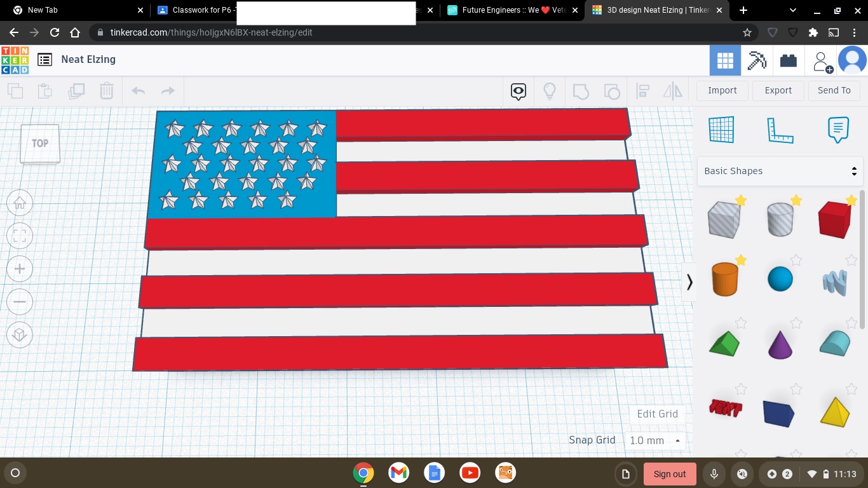Pick the green Roof shape
This screenshot has width=868, height=488.
point(724,343)
